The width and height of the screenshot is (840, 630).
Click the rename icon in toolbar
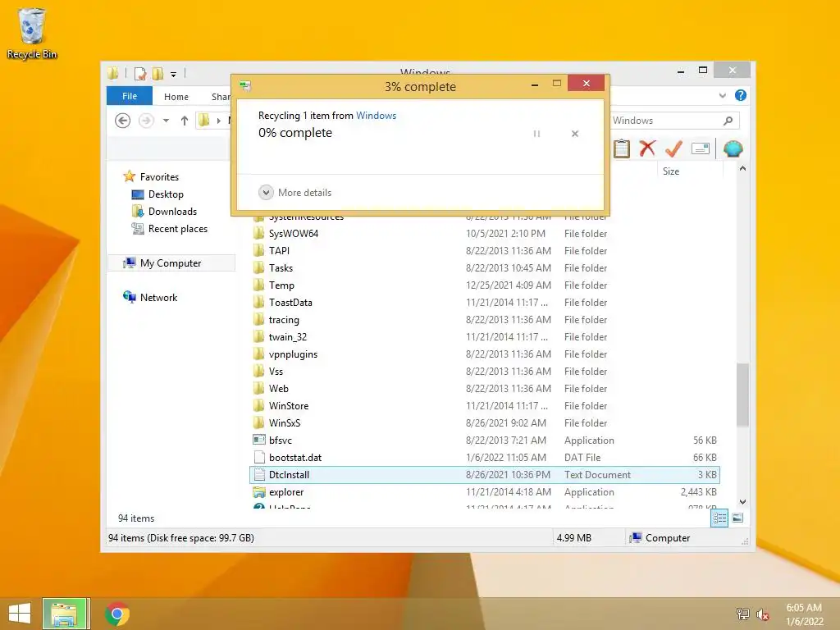[701, 148]
